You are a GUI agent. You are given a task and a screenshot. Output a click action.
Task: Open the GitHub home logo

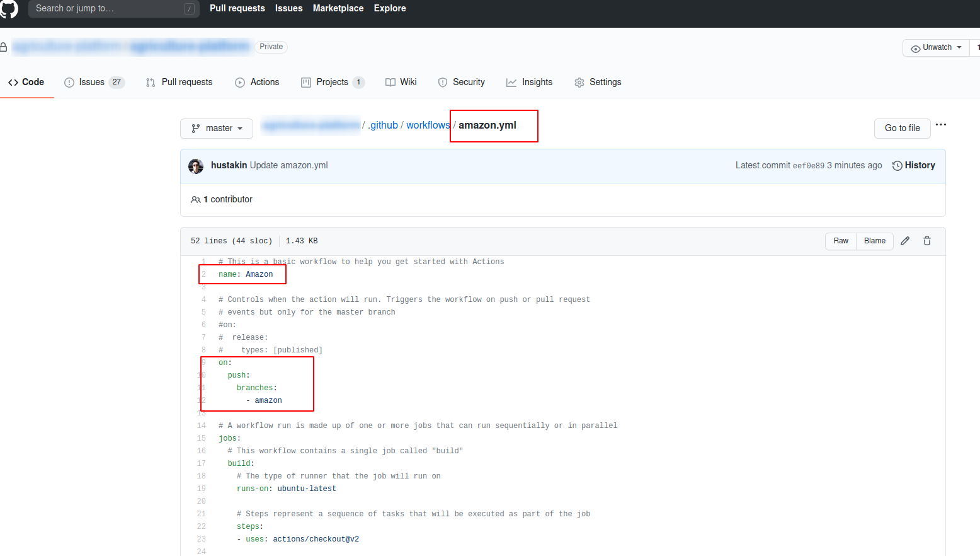pos(9,9)
